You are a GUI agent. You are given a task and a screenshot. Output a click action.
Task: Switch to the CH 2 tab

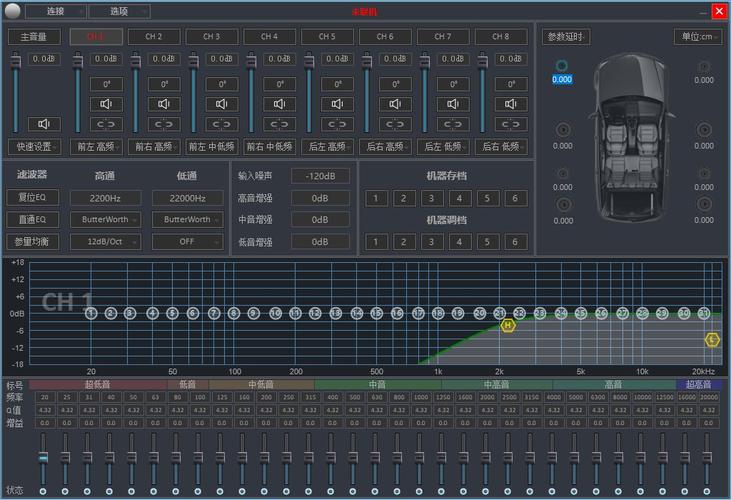click(154, 36)
